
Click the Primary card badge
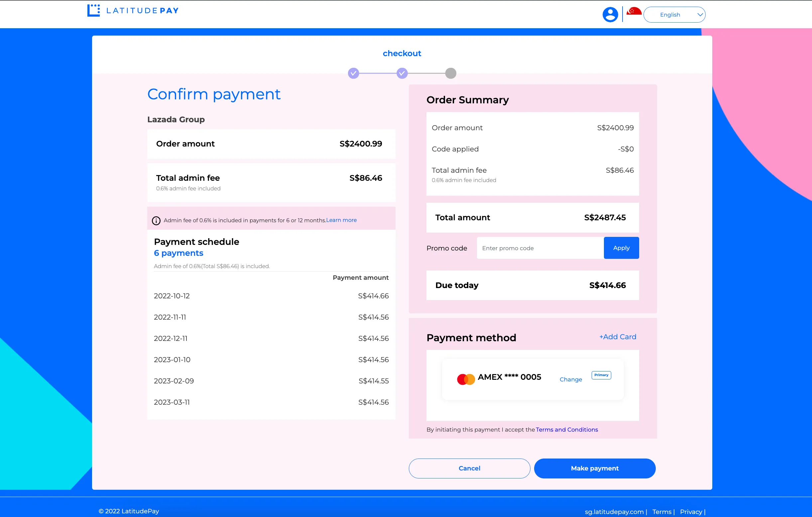601,375
